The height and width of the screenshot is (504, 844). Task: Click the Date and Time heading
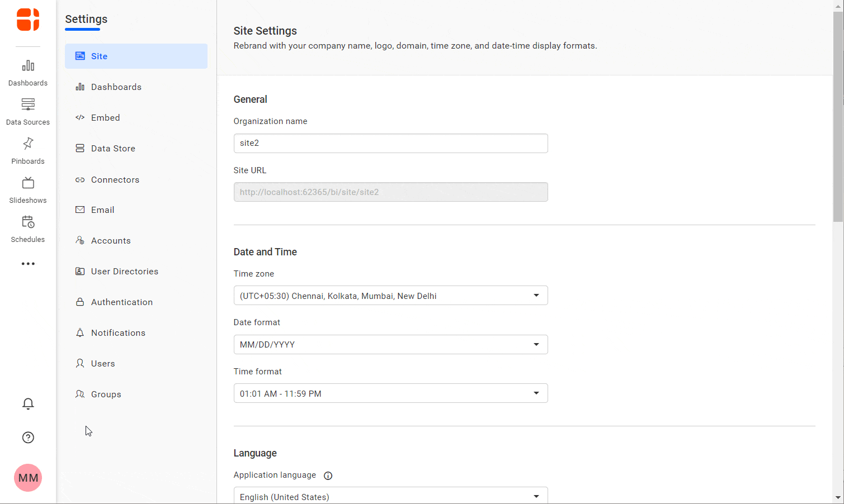265,252
